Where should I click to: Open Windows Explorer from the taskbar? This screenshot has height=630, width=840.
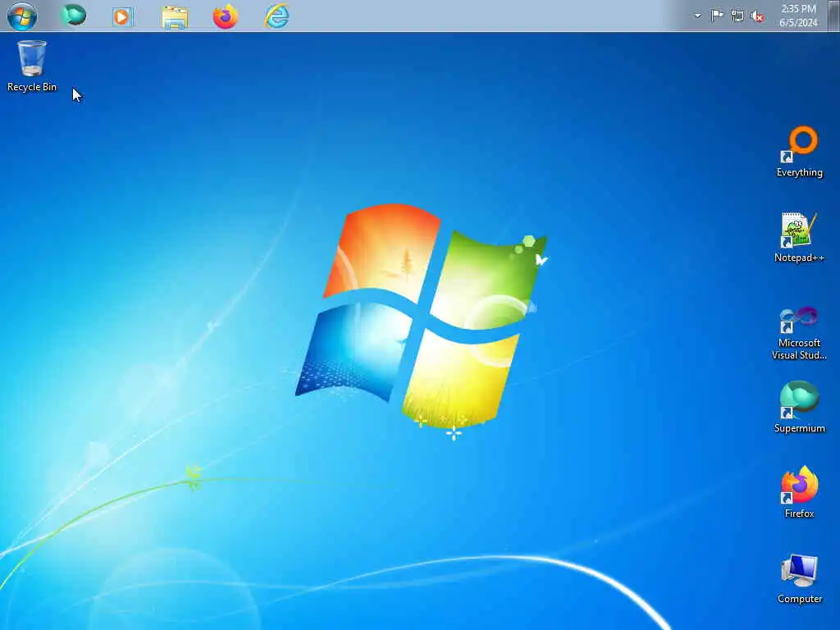[175, 16]
